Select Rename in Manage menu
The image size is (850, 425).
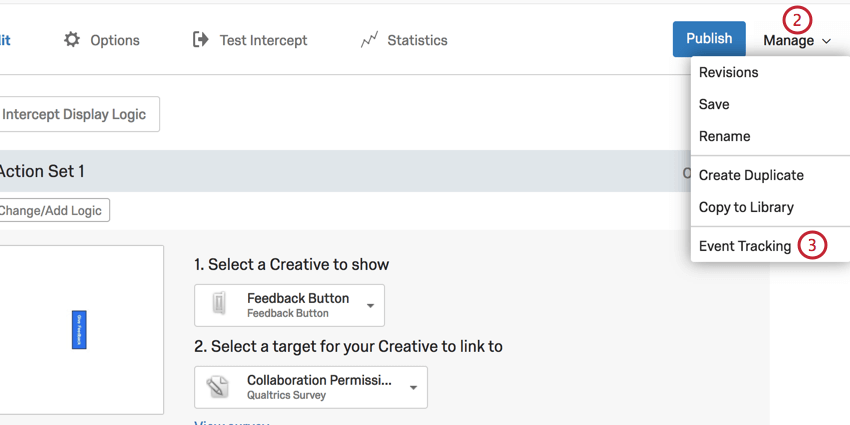click(724, 136)
